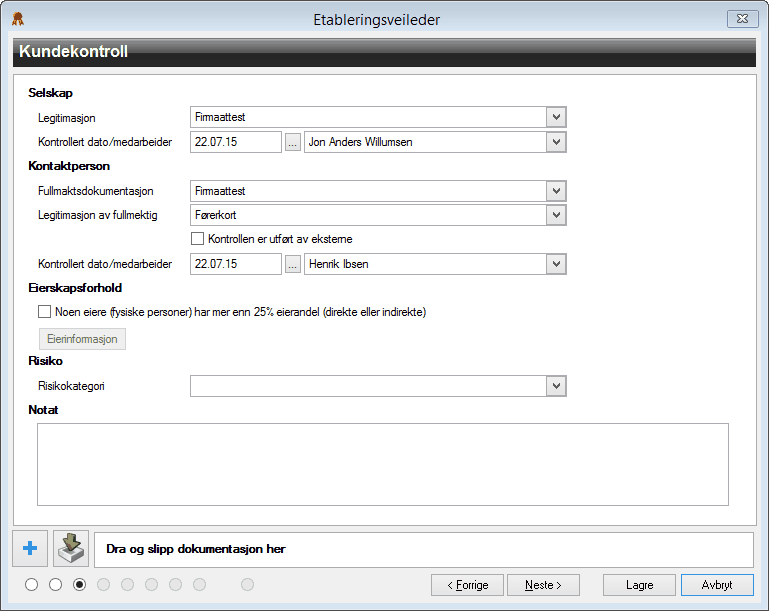
Task: Tick the owners above 25% eierandel checkbox
Action: [x=44, y=312]
